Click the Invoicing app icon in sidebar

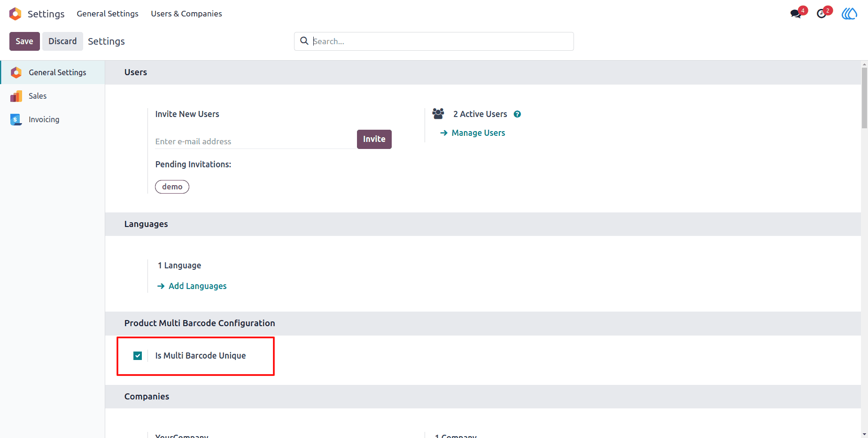pyautogui.click(x=16, y=119)
